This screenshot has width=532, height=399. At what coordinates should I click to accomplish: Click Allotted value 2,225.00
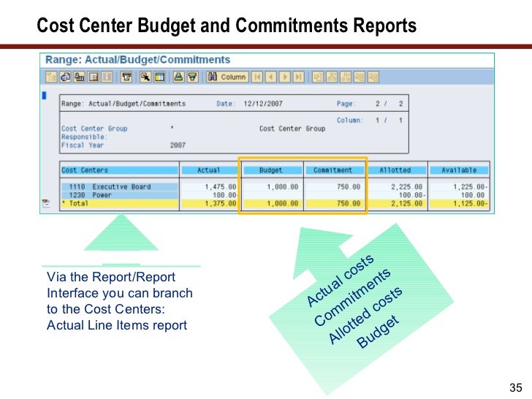[x=407, y=186]
